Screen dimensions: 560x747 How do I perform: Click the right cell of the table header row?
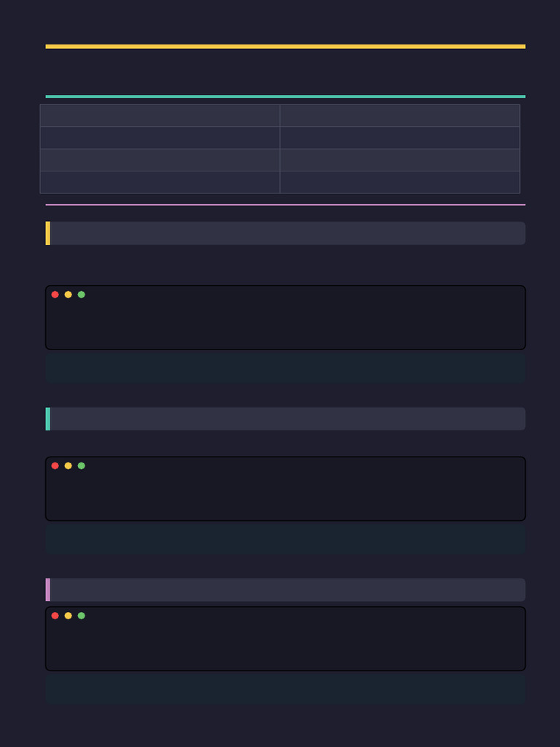point(400,115)
